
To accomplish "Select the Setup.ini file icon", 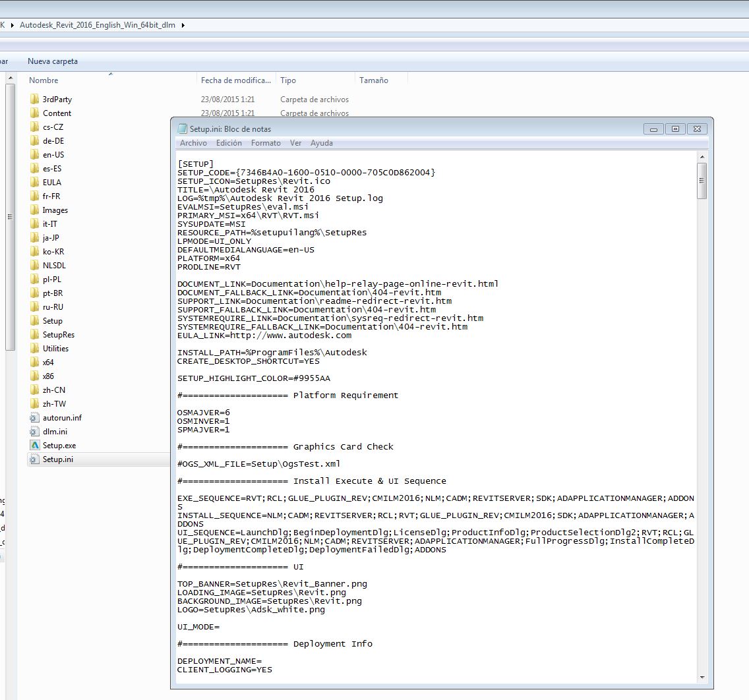I will 35,459.
